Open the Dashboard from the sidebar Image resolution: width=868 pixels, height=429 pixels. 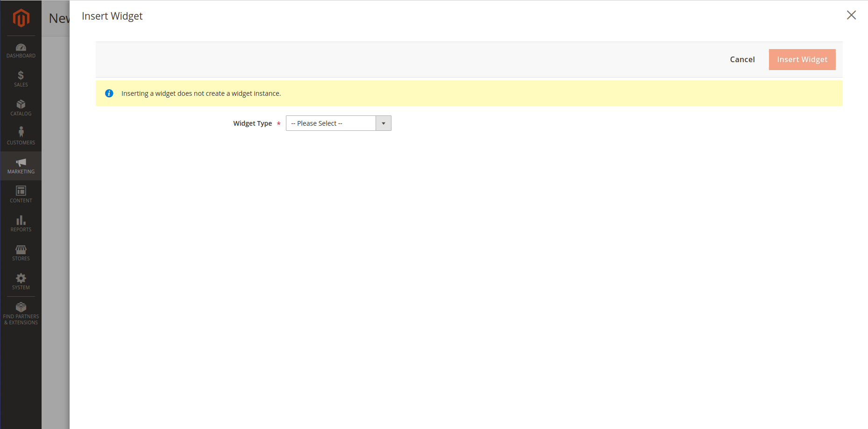click(21, 50)
